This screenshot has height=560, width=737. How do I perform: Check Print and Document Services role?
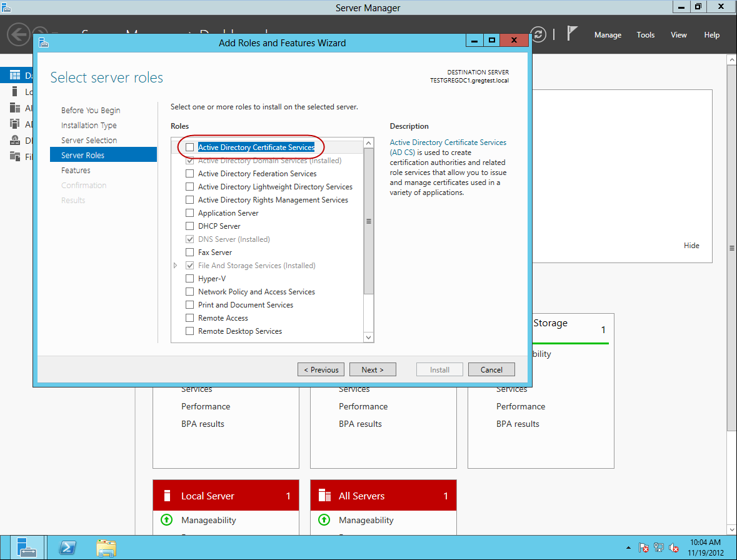click(x=190, y=305)
